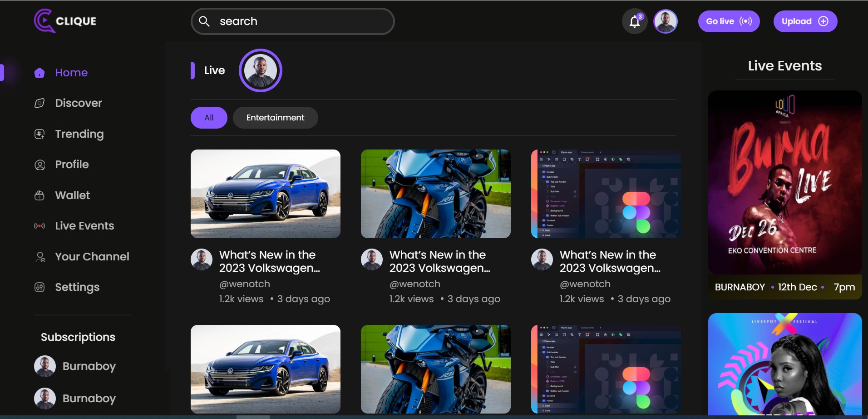Click the 12th Dec event date
Image resolution: width=868 pixels, height=419 pixels.
pos(797,287)
